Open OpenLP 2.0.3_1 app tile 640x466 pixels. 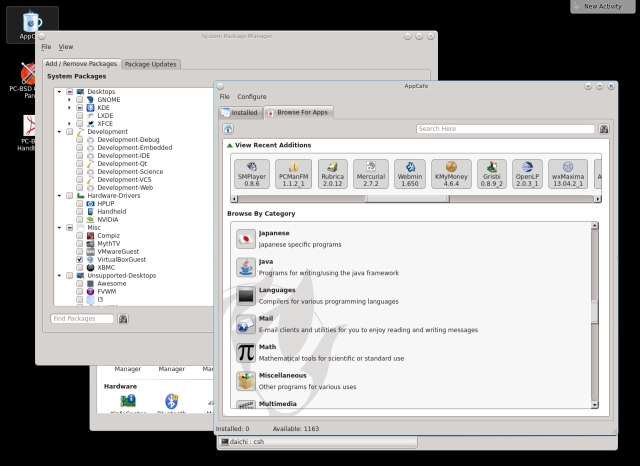pos(527,174)
